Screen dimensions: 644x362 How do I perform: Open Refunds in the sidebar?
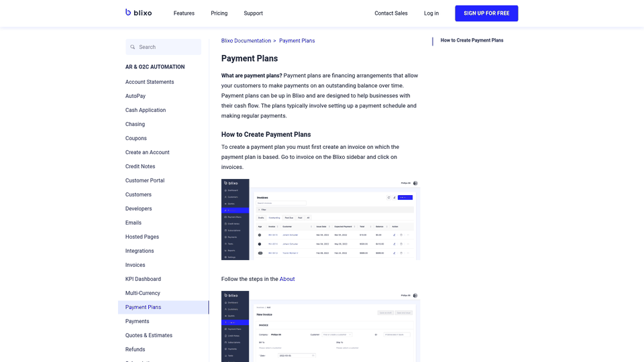(135, 349)
